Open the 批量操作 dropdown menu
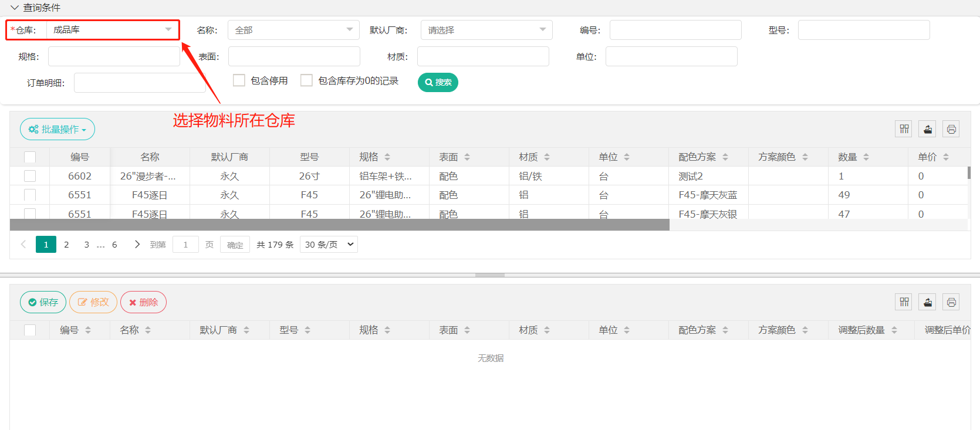 coord(58,129)
